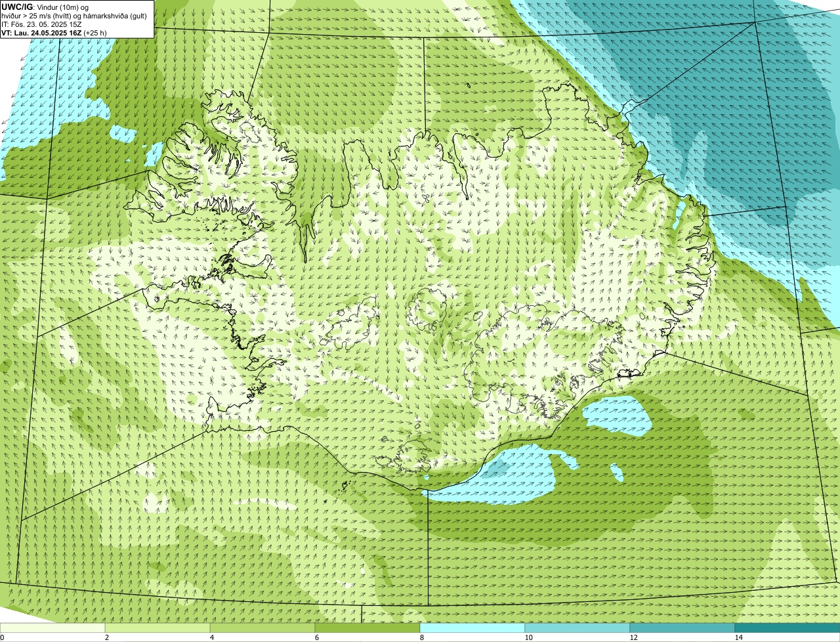Image resolution: width=840 pixels, height=642 pixels.
Task: Select the palest 0–2 m/s color swatch
Action: point(52,628)
